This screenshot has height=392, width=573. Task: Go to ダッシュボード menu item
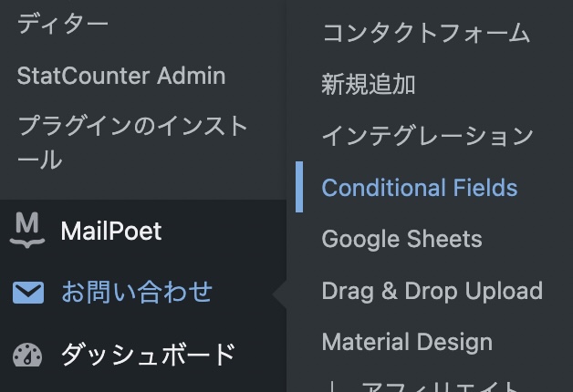pos(148,355)
